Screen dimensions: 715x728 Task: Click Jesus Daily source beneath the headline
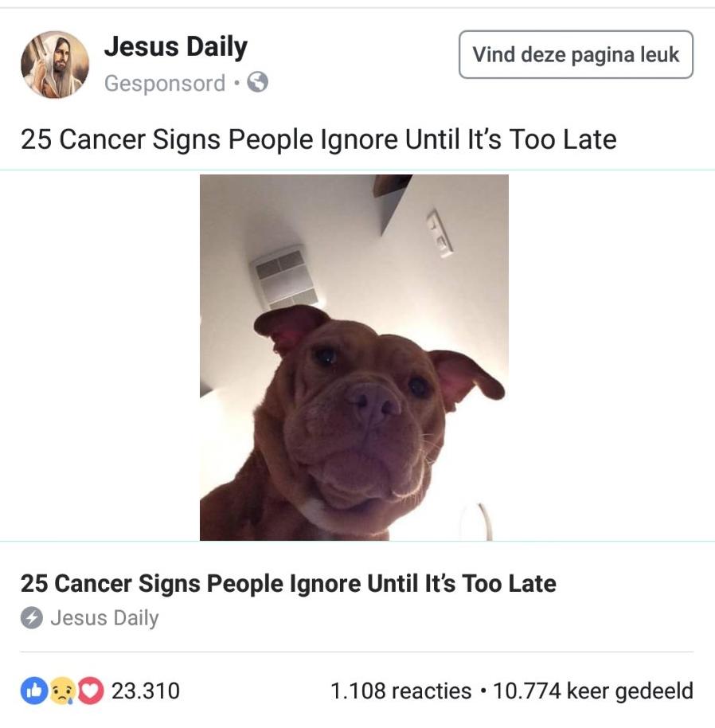104,618
